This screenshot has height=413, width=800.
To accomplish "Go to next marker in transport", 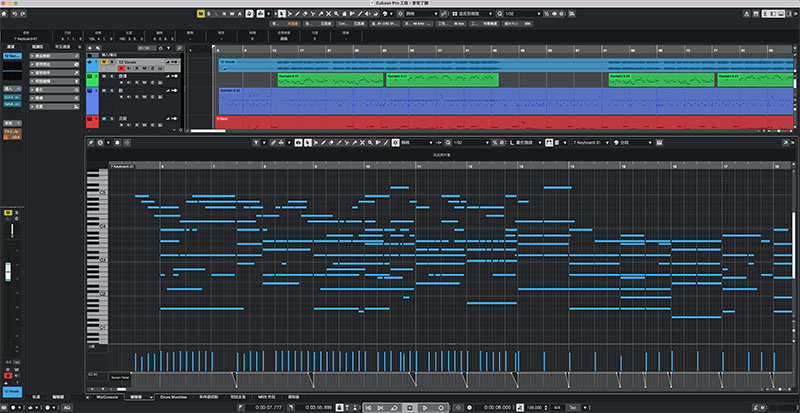I will 381,407.
